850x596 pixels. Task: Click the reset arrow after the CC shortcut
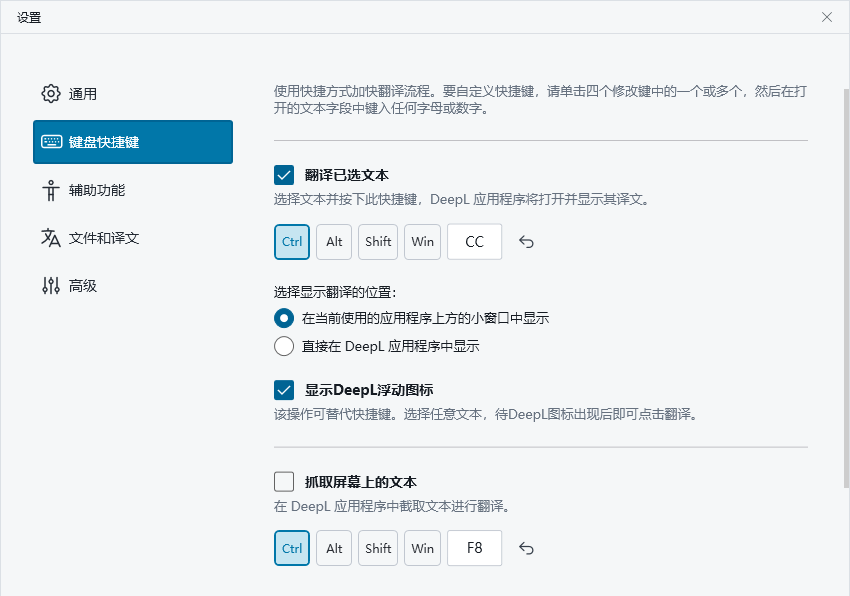click(x=526, y=241)
